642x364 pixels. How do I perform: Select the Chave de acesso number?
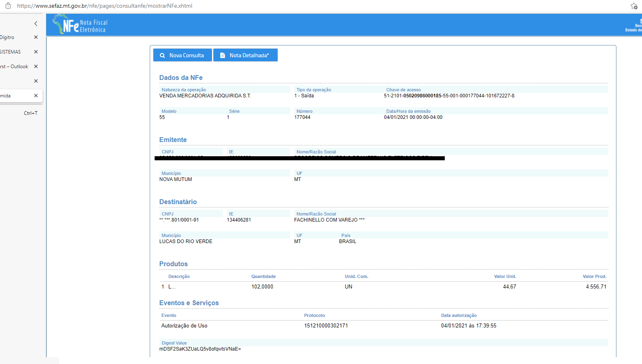(449, 96)
